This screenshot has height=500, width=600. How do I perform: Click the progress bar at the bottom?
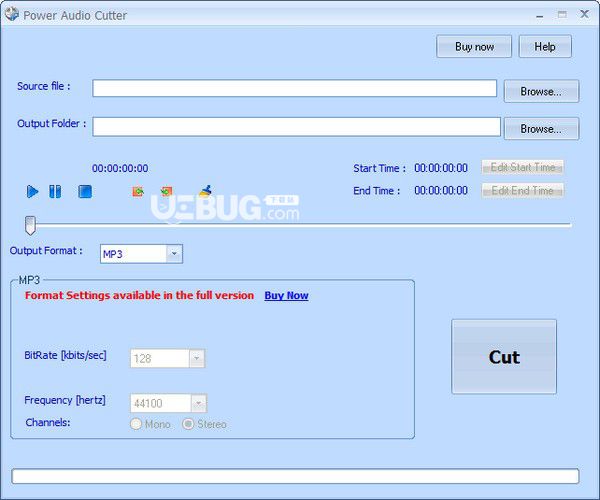295,476
